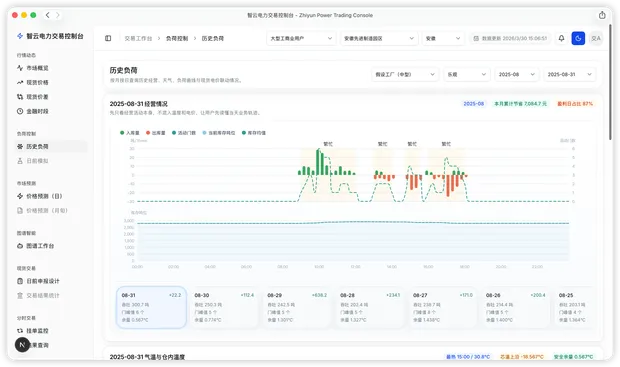Click the 数据更新 timestamp badge

point(510,38)
